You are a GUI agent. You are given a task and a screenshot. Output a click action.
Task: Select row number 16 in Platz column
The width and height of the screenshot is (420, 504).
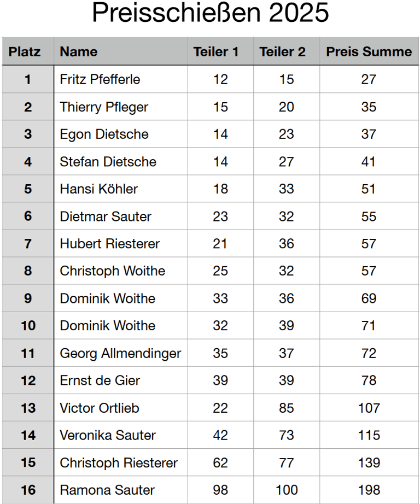pyautogui.click(x=28, y=490)
